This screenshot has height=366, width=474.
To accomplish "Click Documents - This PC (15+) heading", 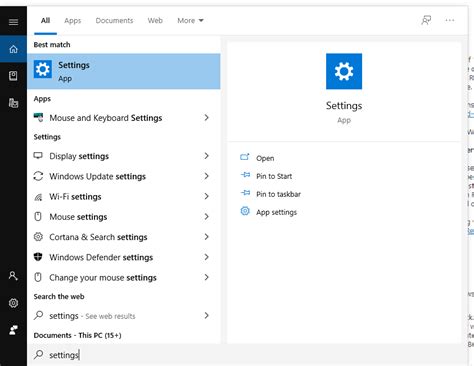I will click(x=77, y=335).
